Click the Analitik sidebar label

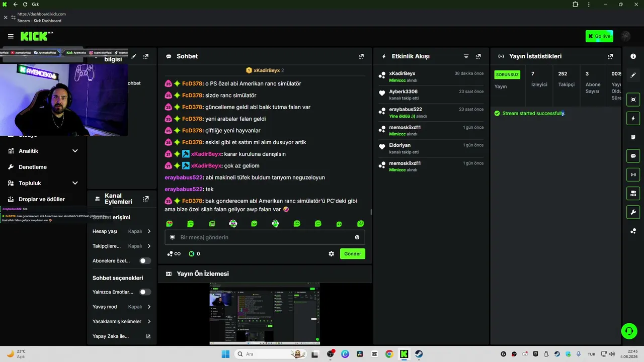[x=28, y=151]
